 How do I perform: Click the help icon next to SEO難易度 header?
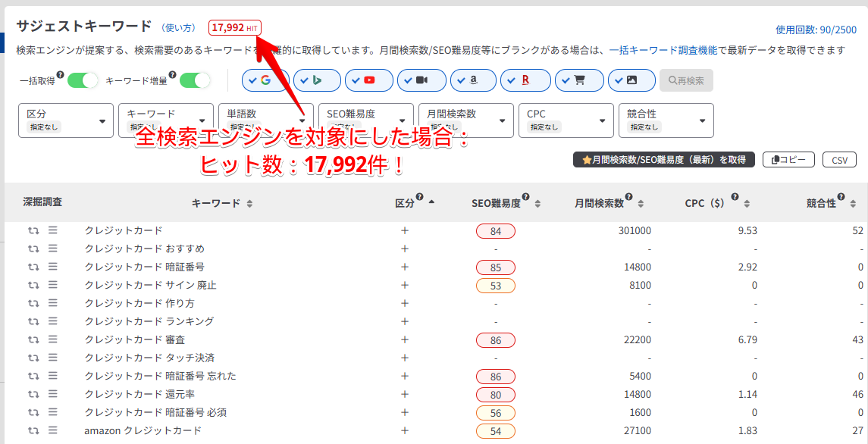pos(525,197)
